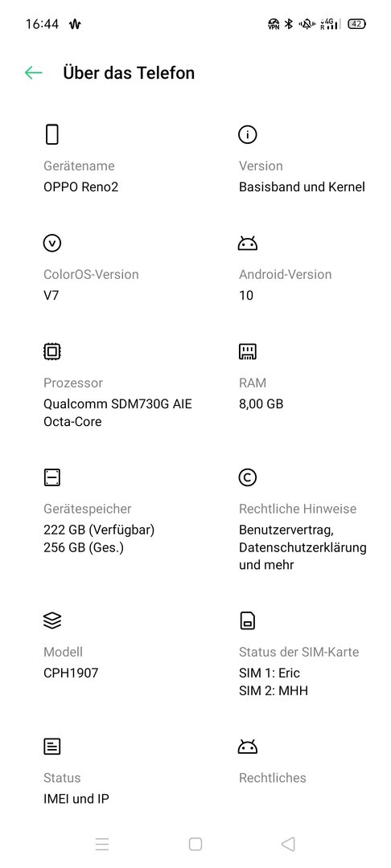The width and height of the screenshot is (391, 868).
Task: Tap the phone icon above Gerätename
Action: click(x=52, y=134)
